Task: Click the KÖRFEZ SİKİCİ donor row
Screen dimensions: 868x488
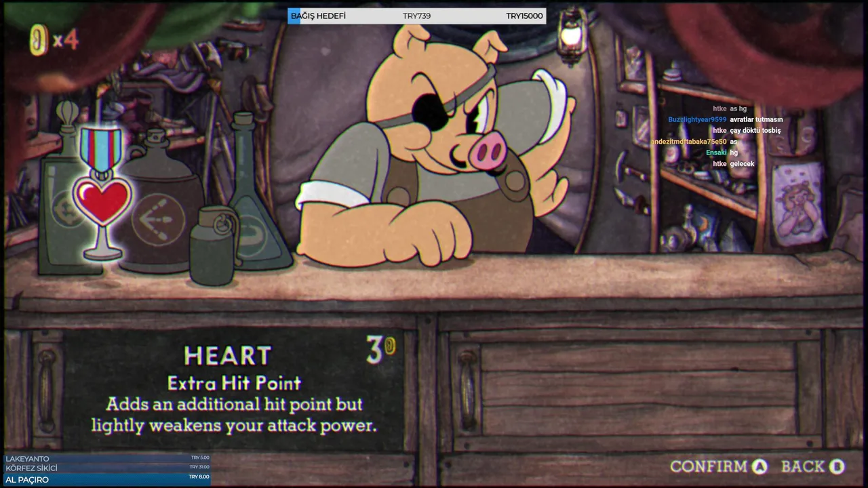Action: point(107,468)
